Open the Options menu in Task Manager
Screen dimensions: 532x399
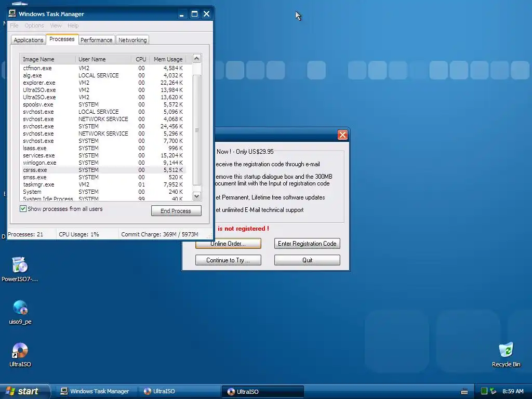pos(34,25)
